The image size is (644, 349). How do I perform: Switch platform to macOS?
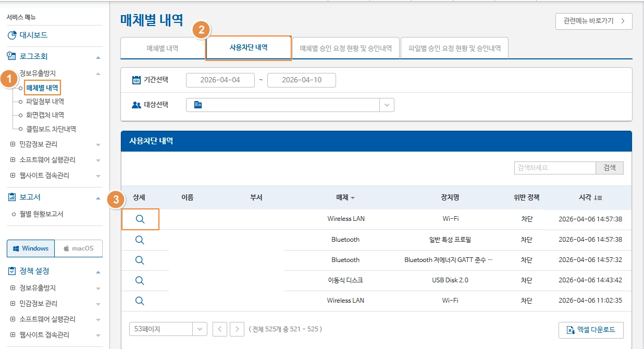pyautogui.click(x=79, y=248)
